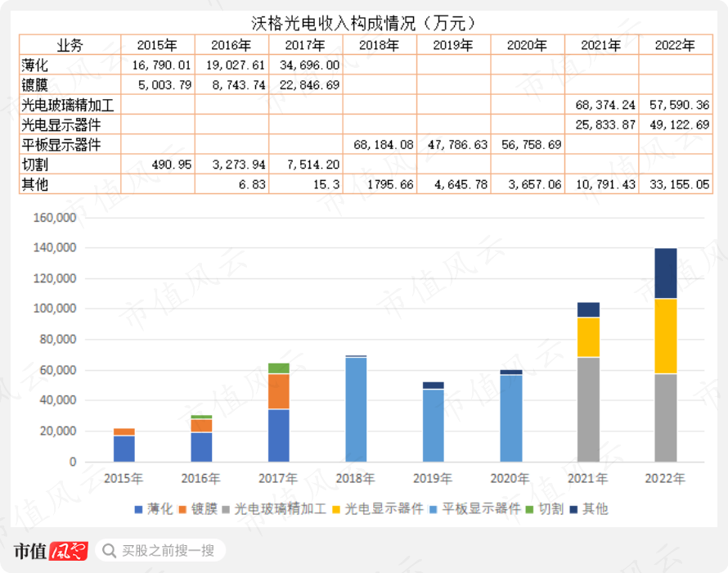Click the 2021年 x-axis label

pyautogui.click(x=587, y=479)
